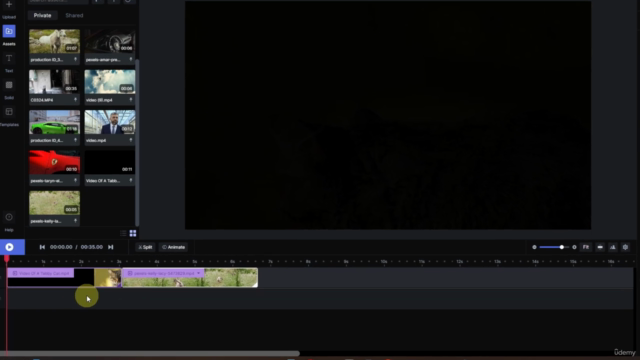Open the Templates sidebar icon
The width and height of the screenshot is (640, 360).
(9, 112)
